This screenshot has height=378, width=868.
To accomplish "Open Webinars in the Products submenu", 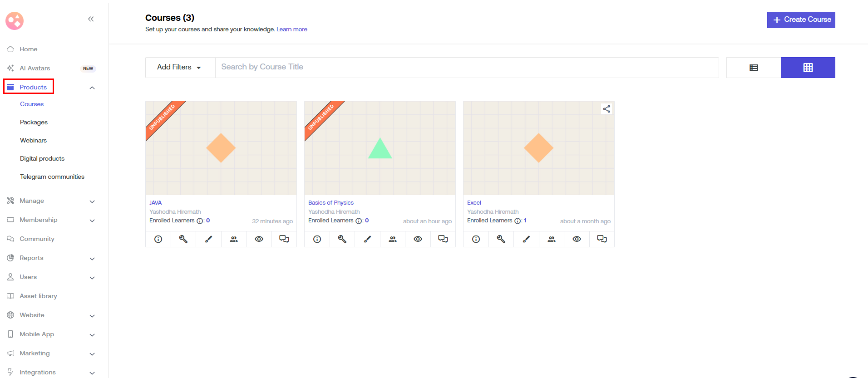I will coord(33,140).
